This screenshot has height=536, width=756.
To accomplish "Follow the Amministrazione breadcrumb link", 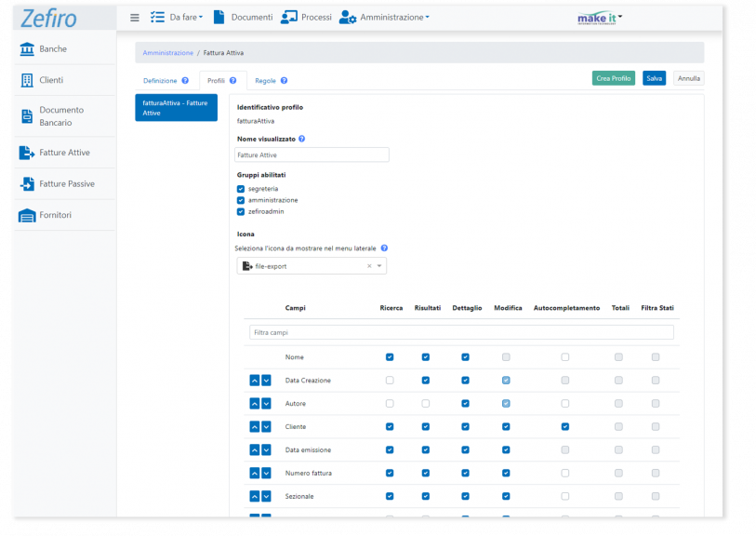I will 167,53.
